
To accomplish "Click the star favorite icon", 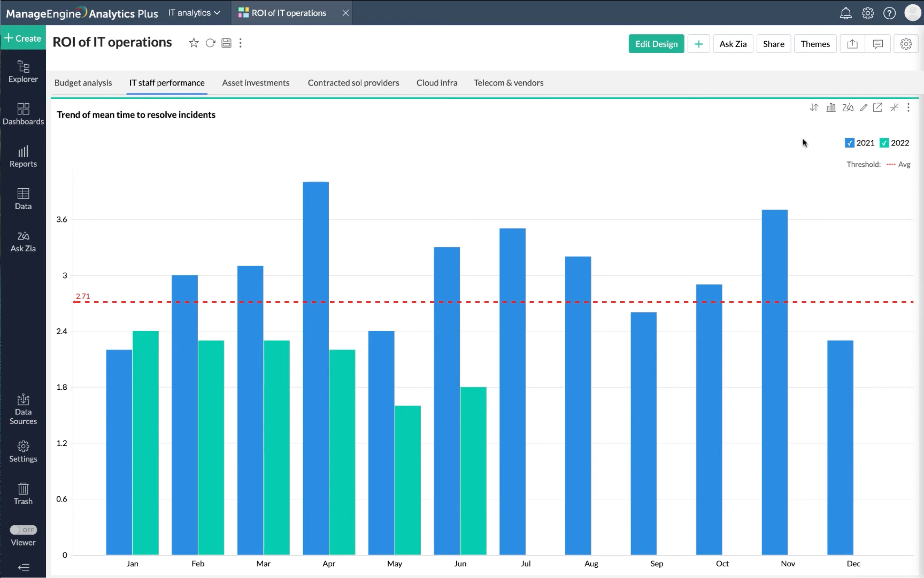I will (193, 43).
